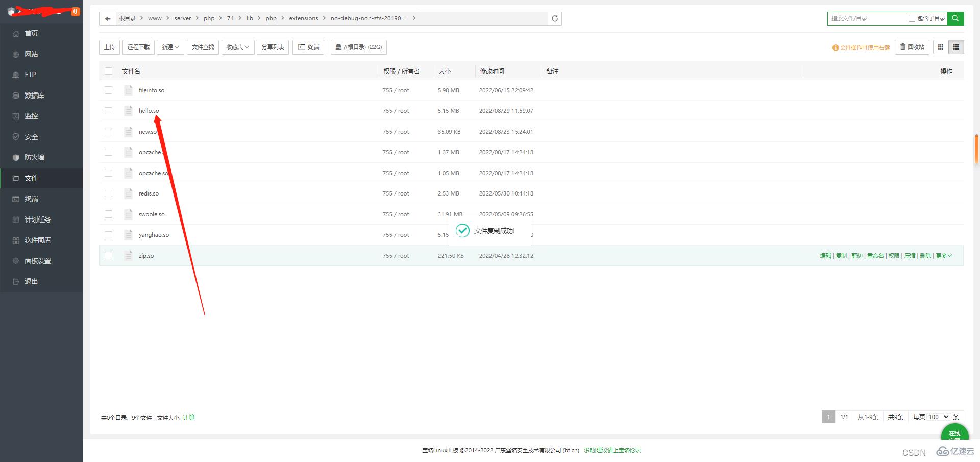Viewport: 980px width, 462px height.
Task: Click the 计算 size link
Action: tap(189, 417)
